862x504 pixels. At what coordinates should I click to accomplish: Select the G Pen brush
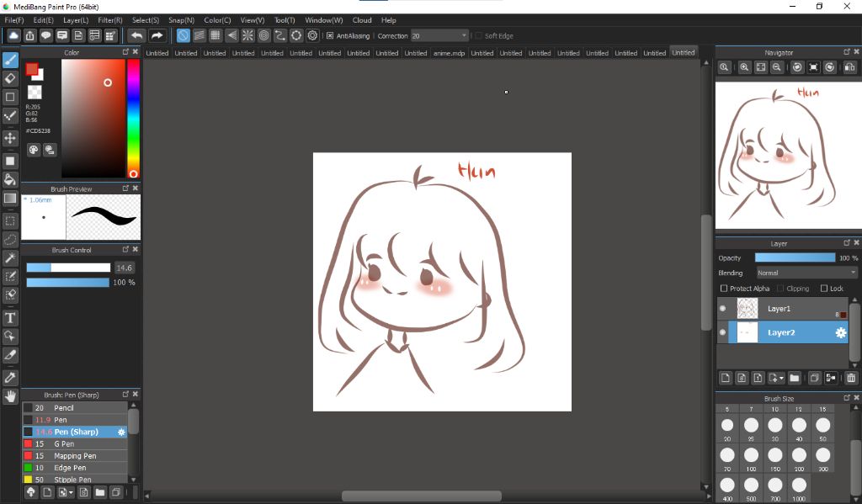coord(64,443)
